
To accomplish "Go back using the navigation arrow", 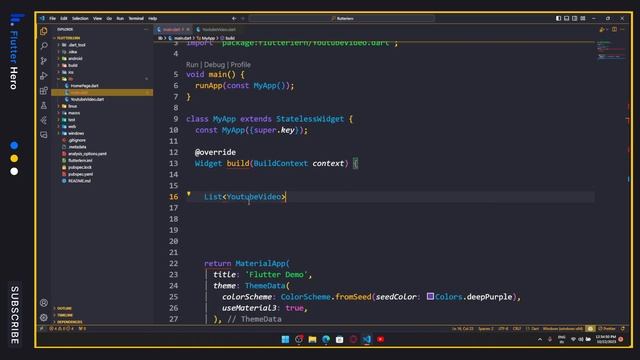I will click(234, 18).
